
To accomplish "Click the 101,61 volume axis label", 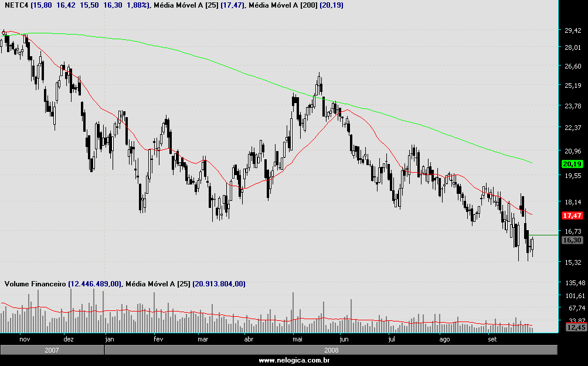I will pyautogui.click(x=575, y=296).
